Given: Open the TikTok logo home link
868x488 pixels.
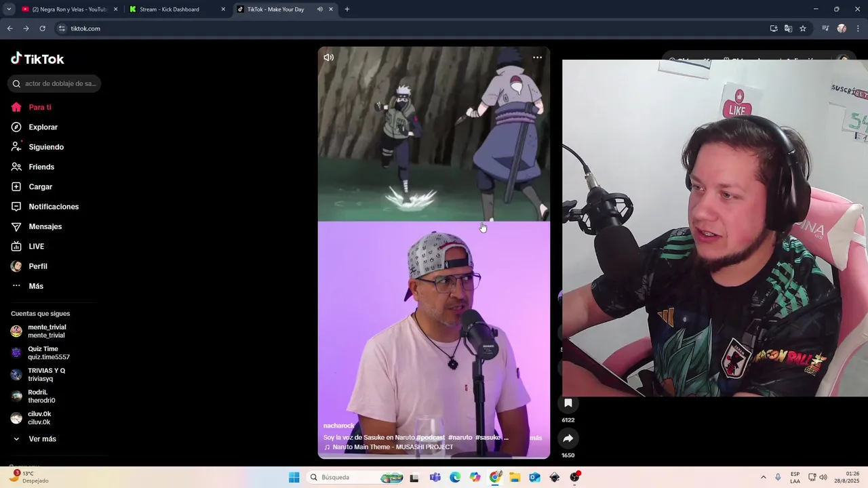Looking at the screenshot, I should point(37,59).
